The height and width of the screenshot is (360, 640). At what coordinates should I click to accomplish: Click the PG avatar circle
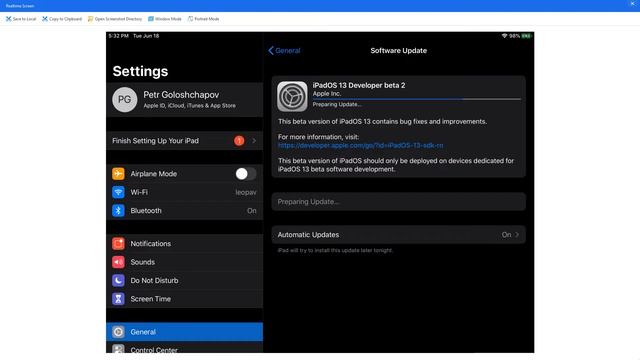tap(124, 100)
